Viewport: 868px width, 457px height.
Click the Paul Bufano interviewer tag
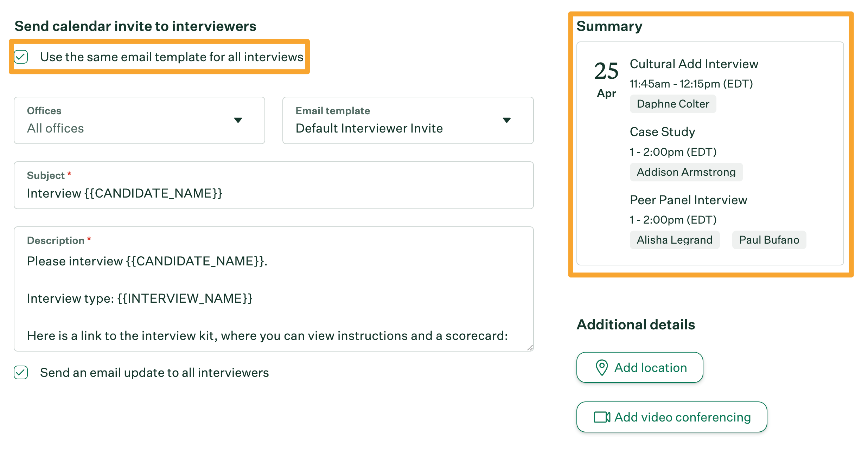(x=769, y=240)
